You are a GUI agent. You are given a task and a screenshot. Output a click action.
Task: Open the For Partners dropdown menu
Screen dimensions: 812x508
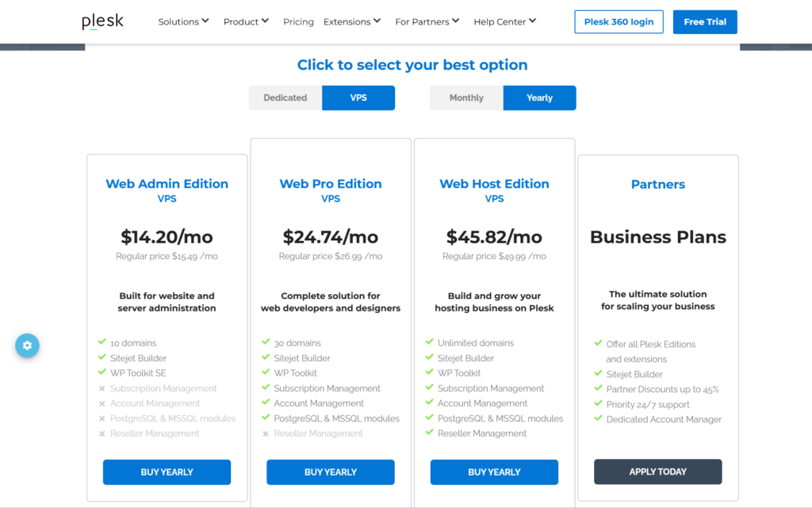pos(427,21)
